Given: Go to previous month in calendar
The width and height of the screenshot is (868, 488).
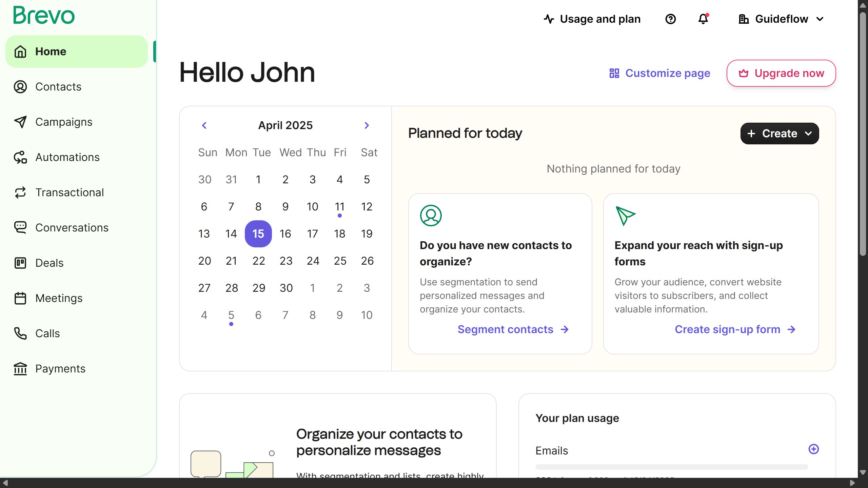Looking at the screenshot, I should point(204,125).
